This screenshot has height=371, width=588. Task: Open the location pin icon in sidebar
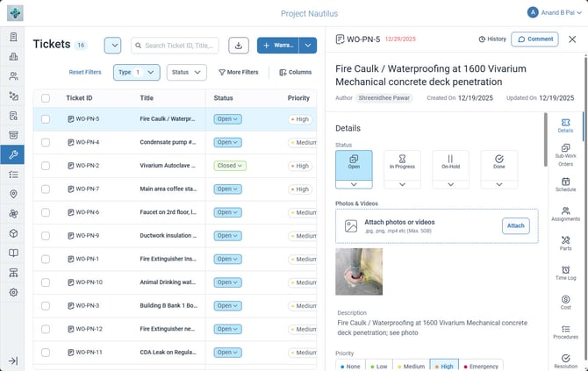coord(13,194)
